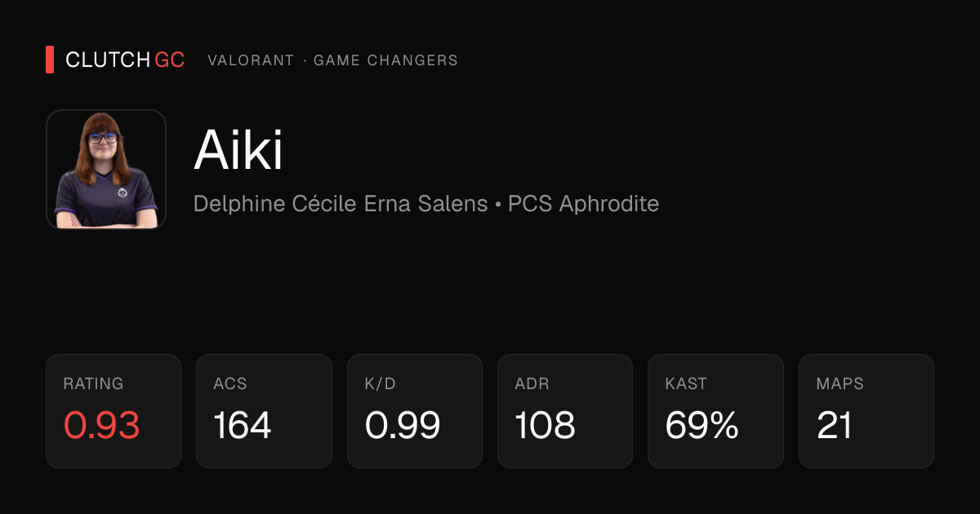The image size is (980, 514).
Task: Select the 108 ADR value
Action: pos(546,425)
